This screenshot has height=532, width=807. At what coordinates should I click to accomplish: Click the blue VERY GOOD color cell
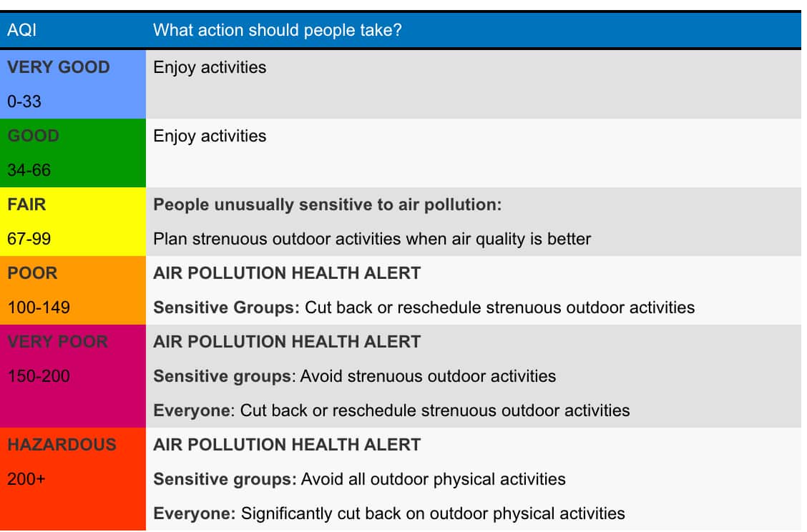pyautogui.click(x=73, y=84)
